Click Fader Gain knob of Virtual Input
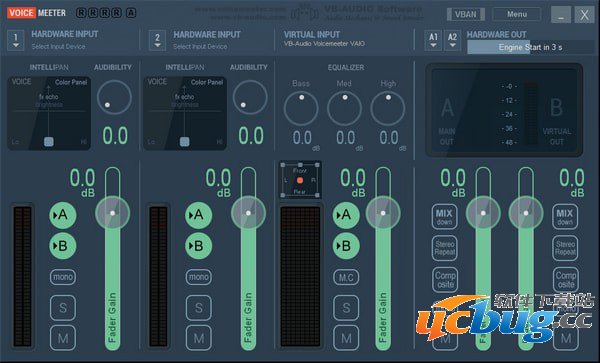 point(383,213)
